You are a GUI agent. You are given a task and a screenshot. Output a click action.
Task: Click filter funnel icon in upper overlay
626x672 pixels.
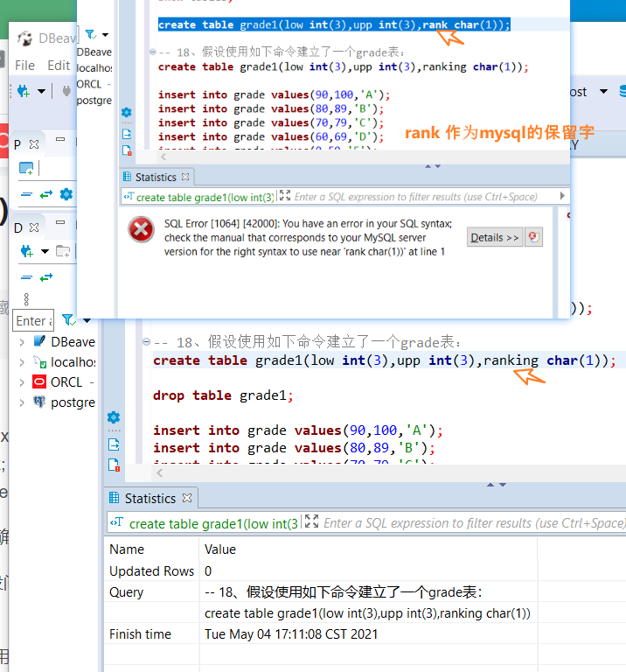pos(90,34)
